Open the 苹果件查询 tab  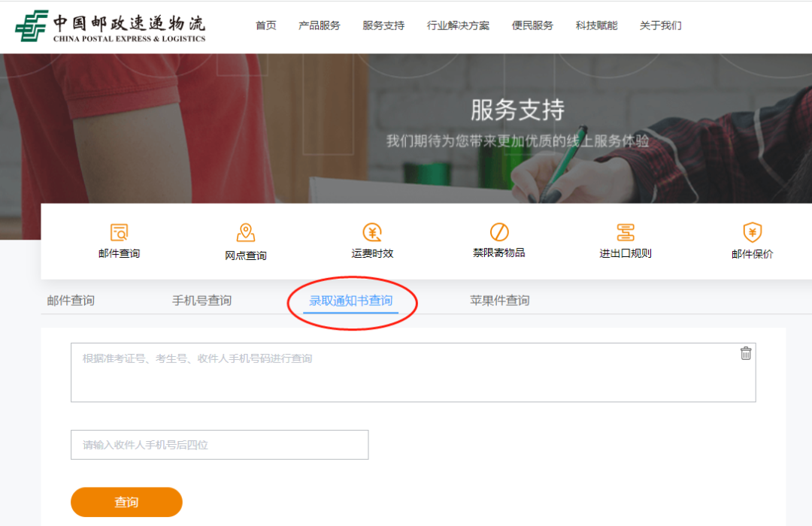click(499, 300)
